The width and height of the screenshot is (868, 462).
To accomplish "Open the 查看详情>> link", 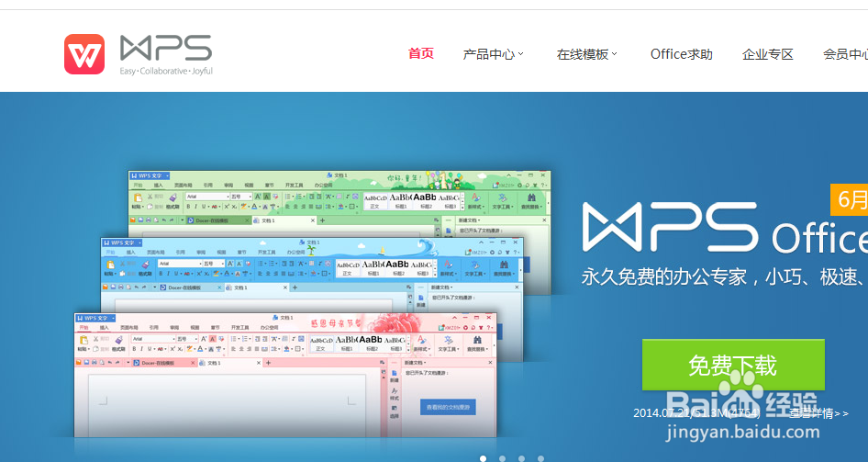I will tap(818, 413).
